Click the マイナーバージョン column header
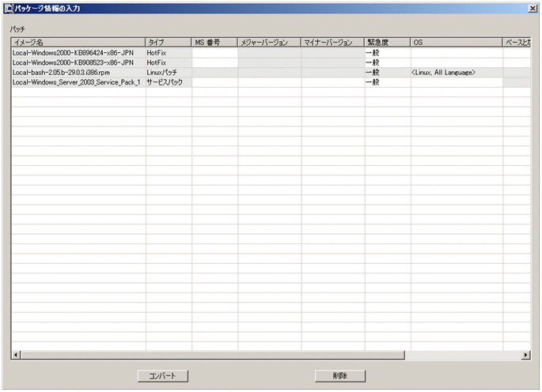Viewport: 542px width, 392px height. pyautogui.click(x=332, y=42)
